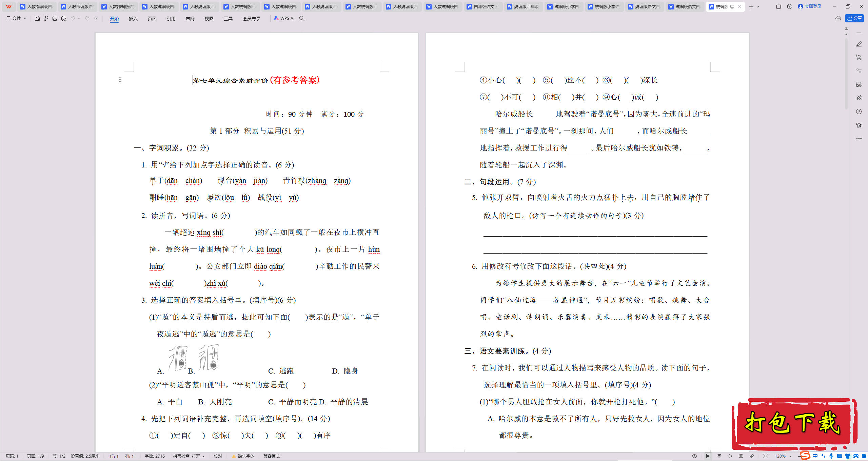Click the fit-page zoom icon in status bar
Image resolution: width=868 pixels, height=461 pixels.
[x=766, y=456]
